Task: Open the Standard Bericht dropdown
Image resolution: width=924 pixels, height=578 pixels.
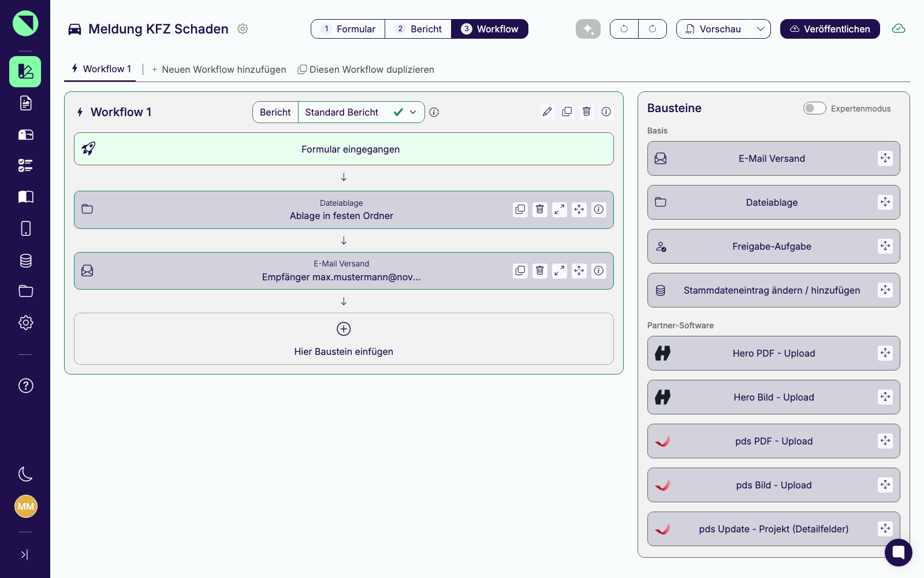Action: (362, 112)
